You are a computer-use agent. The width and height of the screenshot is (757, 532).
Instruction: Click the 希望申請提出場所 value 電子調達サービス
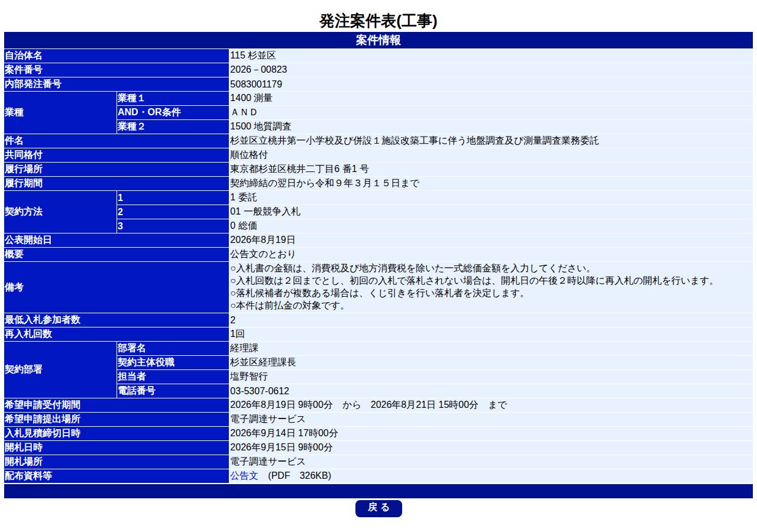[x=268, y=419]
